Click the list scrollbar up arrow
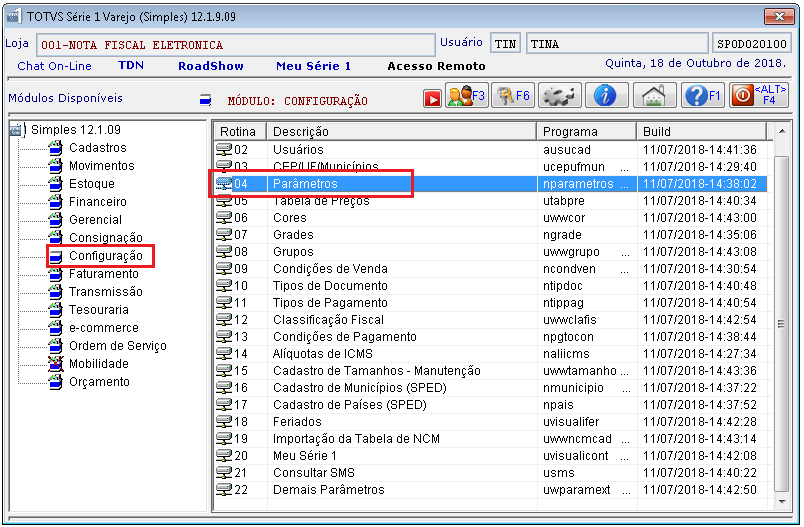 (782, 131)
